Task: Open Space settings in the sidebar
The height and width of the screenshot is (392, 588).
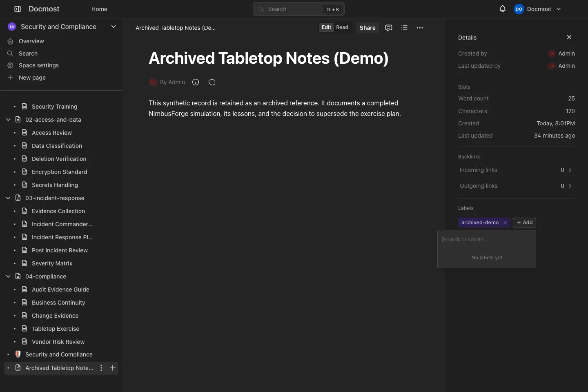Action: 39,65
